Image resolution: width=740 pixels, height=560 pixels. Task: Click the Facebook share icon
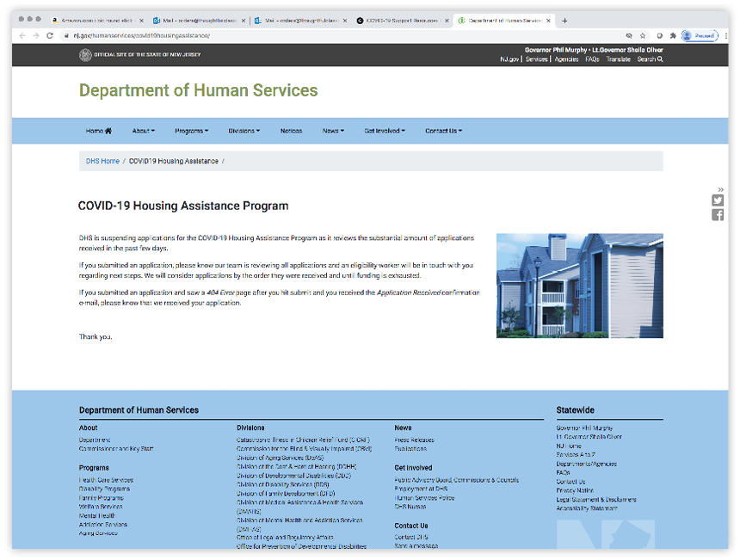(718, 215)
